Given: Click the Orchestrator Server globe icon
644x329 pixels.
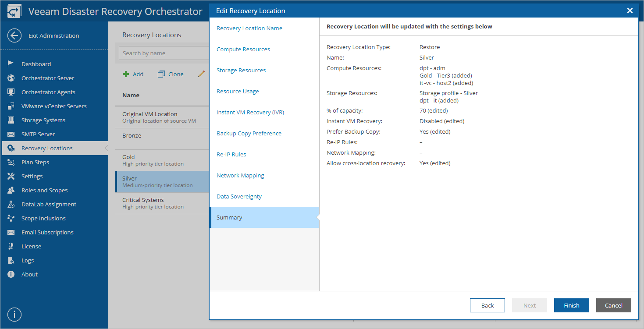Looking at the screenshot, I should point(11,78).
